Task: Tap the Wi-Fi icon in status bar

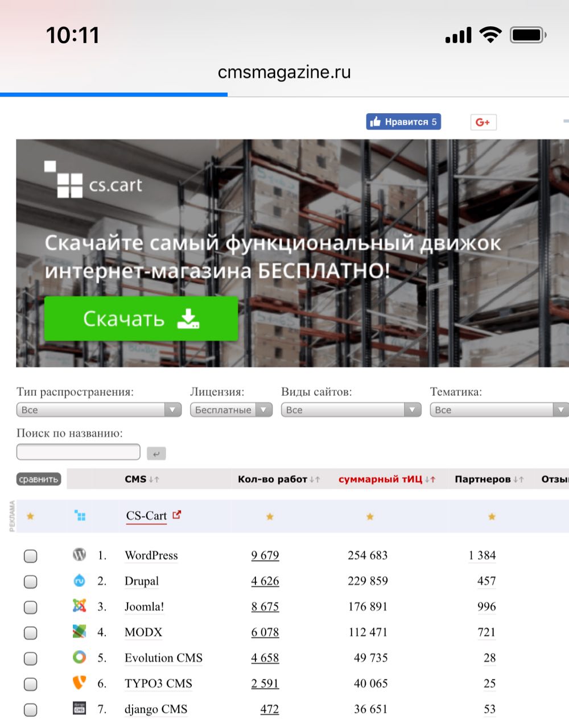Action: [490, 35]
